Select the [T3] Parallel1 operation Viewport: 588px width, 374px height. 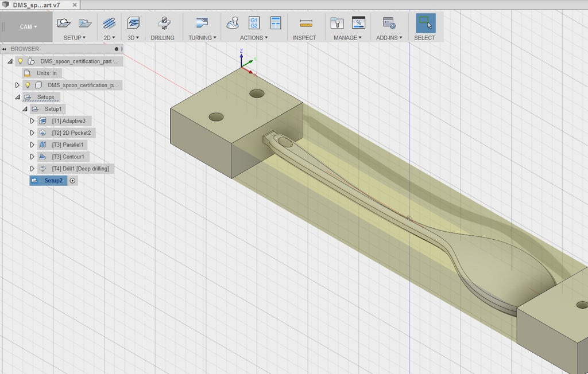click(x=67, y=145)
